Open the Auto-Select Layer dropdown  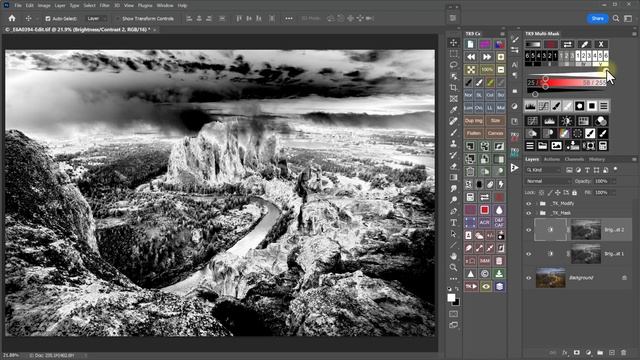click(x=96, y=18)
